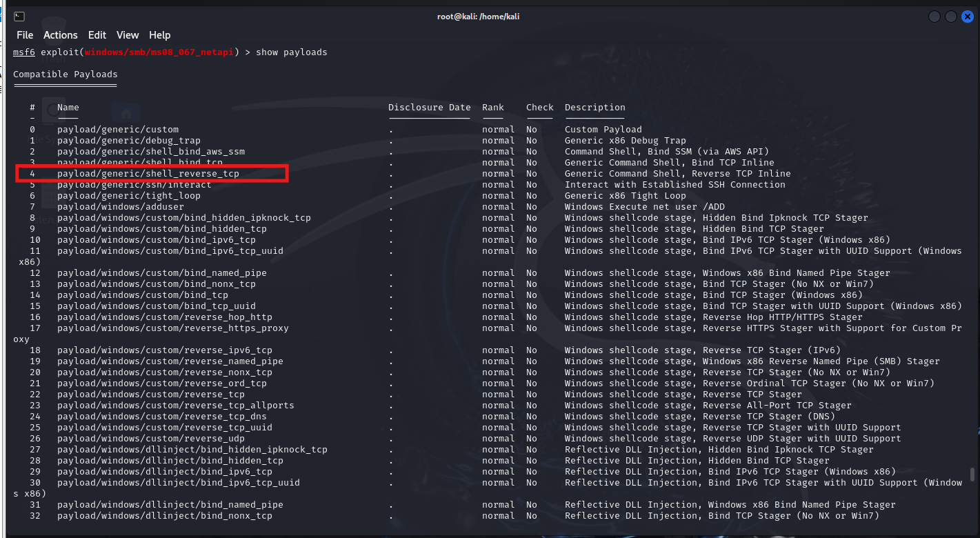Select payload/windows/custom/reverse_tcp_uuid text
The image size is (980, 538).
point(165,428)
